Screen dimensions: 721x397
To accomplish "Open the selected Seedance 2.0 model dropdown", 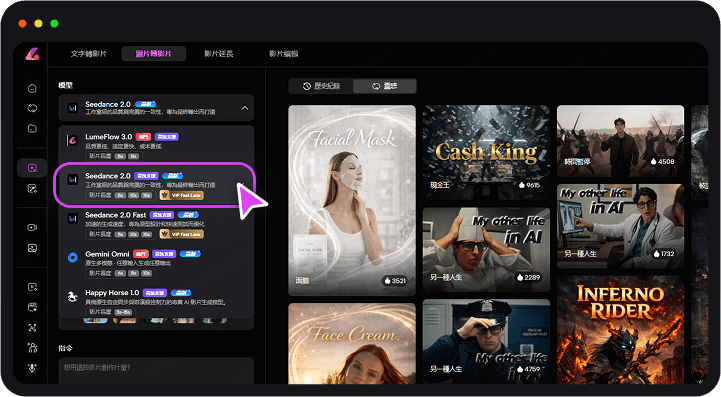I will 156,108.
